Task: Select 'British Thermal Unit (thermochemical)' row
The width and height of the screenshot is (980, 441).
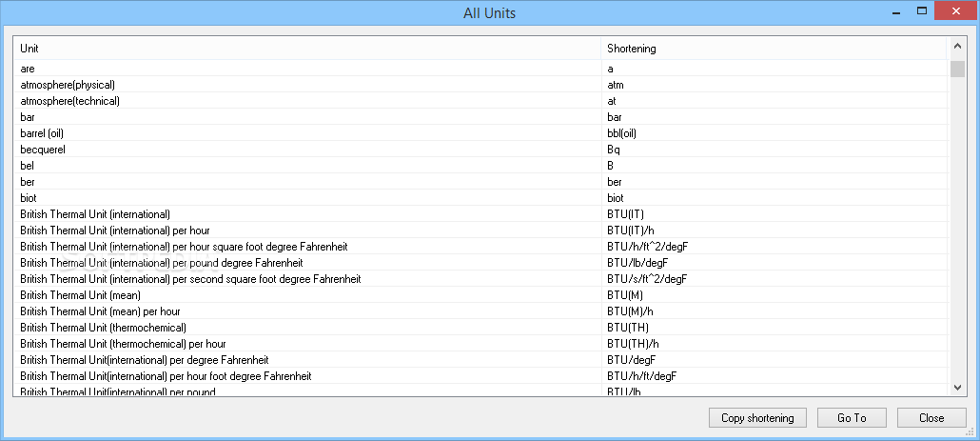Action: click(x=480, y=329)
